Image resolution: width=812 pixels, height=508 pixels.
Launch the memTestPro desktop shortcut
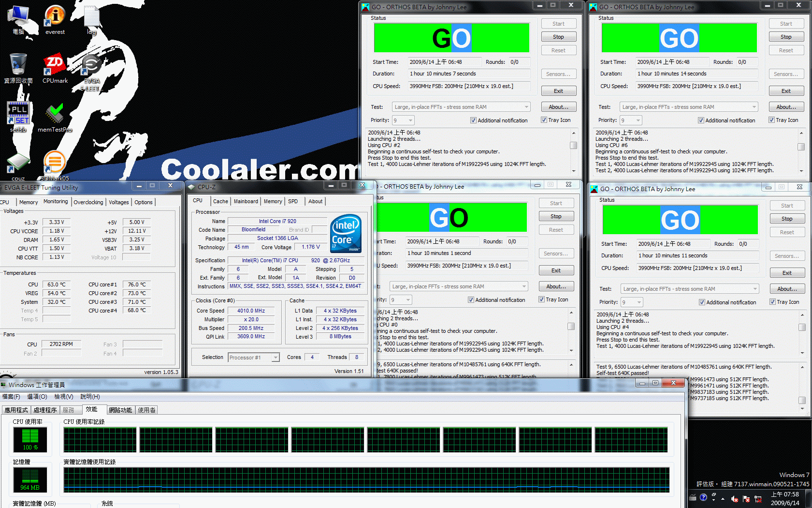(x=55, y=117)
